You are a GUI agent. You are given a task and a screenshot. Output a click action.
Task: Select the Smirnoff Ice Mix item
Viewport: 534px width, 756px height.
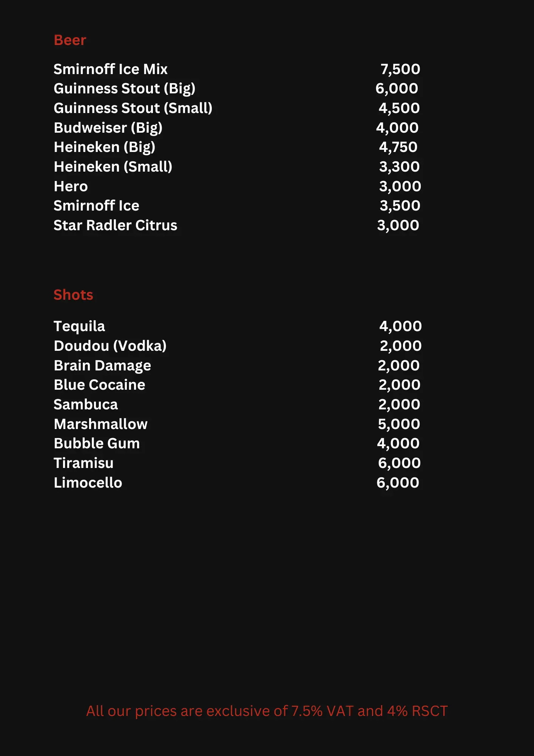pyautogui.click(x=110, y=69)
